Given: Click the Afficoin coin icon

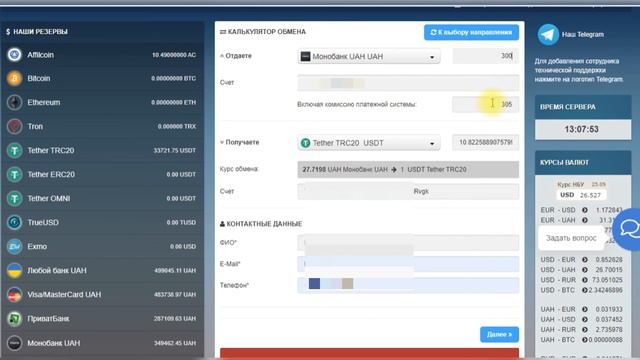Looking at the screenshot, I should click(x=14, y=54).
